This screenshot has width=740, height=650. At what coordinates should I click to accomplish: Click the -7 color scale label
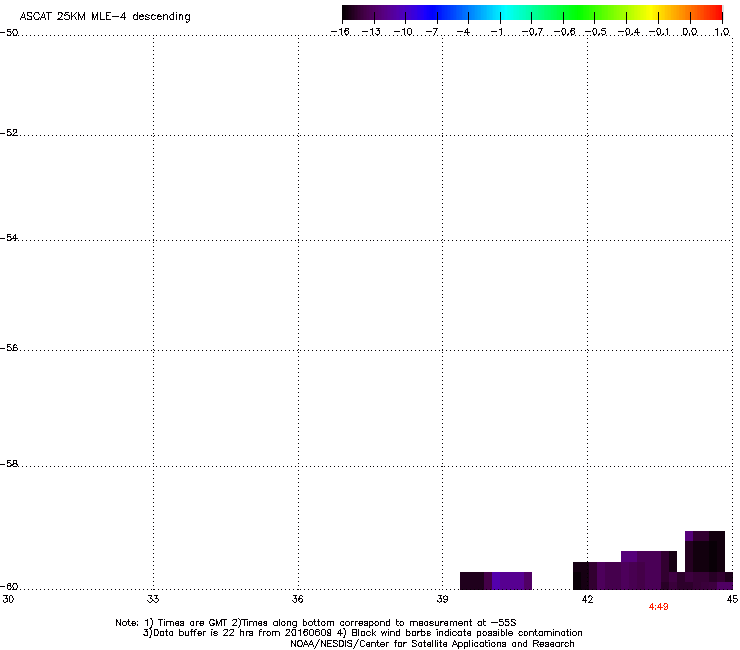point(432,32)
